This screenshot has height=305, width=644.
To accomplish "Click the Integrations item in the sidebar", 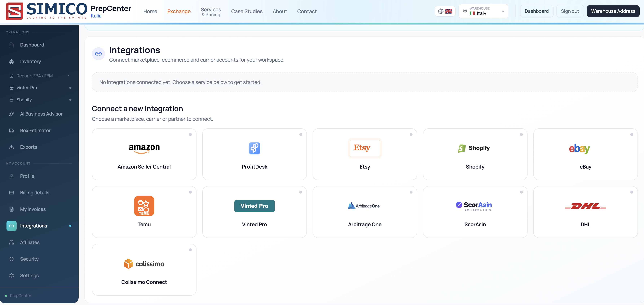I will [39, 226].
